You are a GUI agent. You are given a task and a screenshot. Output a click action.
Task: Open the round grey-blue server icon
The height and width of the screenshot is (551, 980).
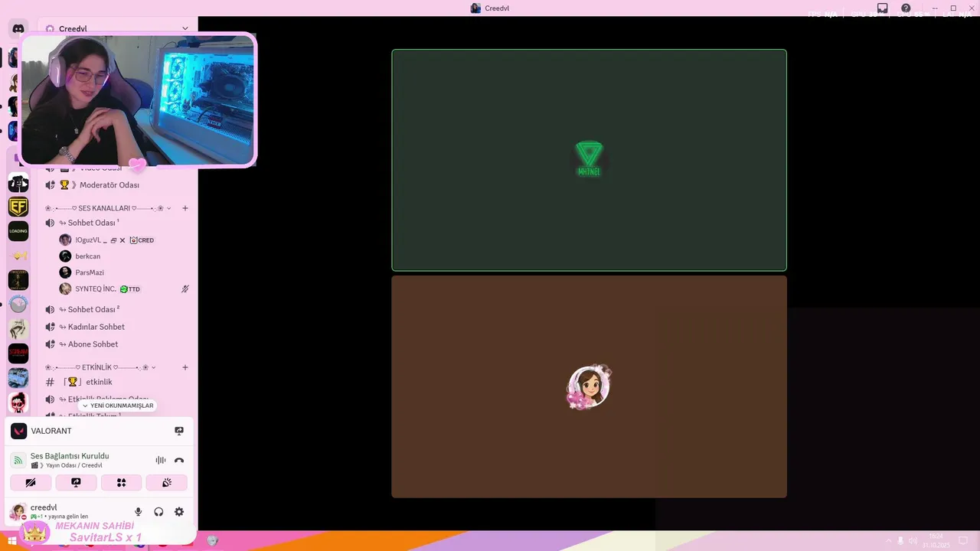point(18,305)
